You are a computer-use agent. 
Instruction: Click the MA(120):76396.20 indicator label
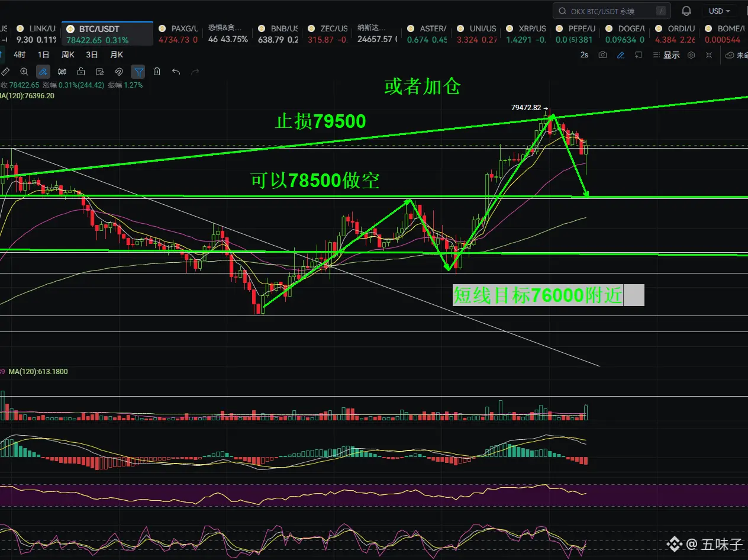pos(27,95)
